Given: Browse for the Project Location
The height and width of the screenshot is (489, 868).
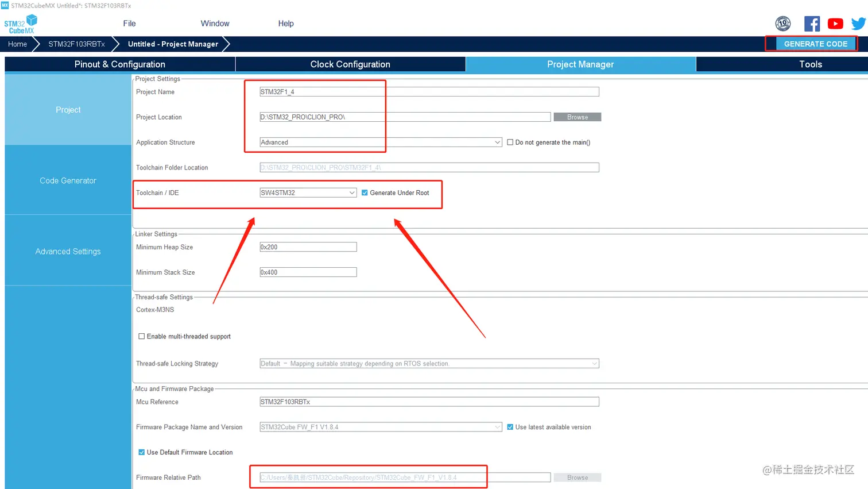Looking at the screenshot, I should (x=578, y=117).
